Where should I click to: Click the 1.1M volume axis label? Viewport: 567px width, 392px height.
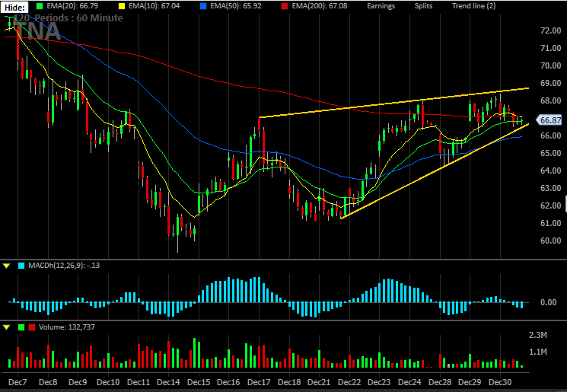coord(538,352)
